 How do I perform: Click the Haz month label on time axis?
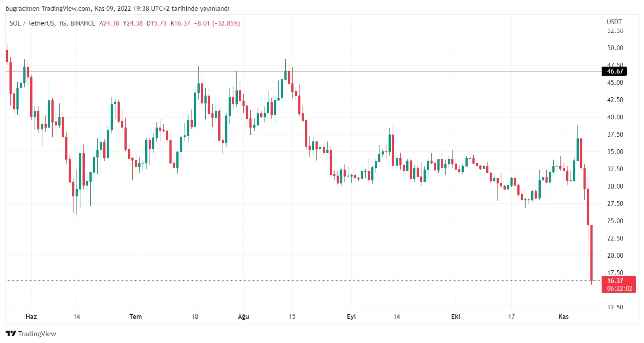(x=31, y=317)
